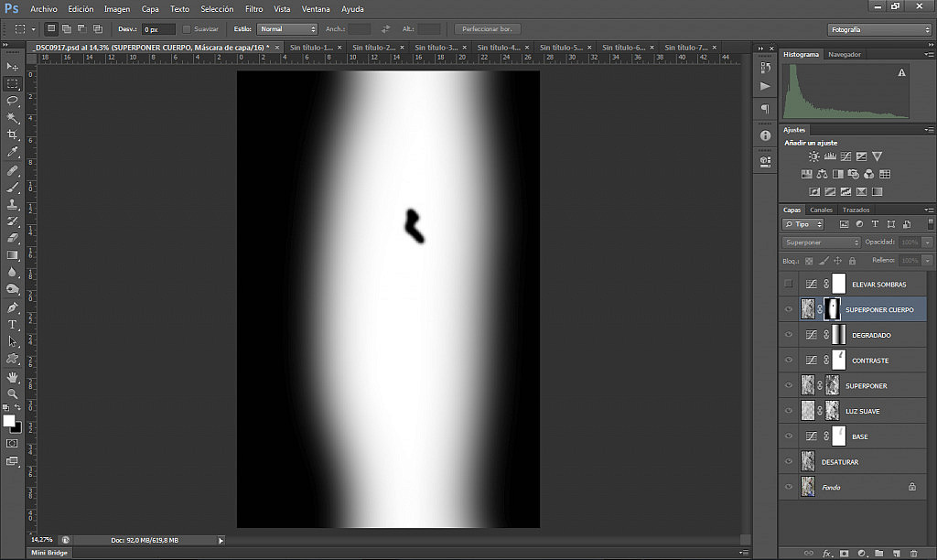The width and height of the screenshot is (937, 560).
Task: Select the Clone Stamp tool
Action: (13, 204)
